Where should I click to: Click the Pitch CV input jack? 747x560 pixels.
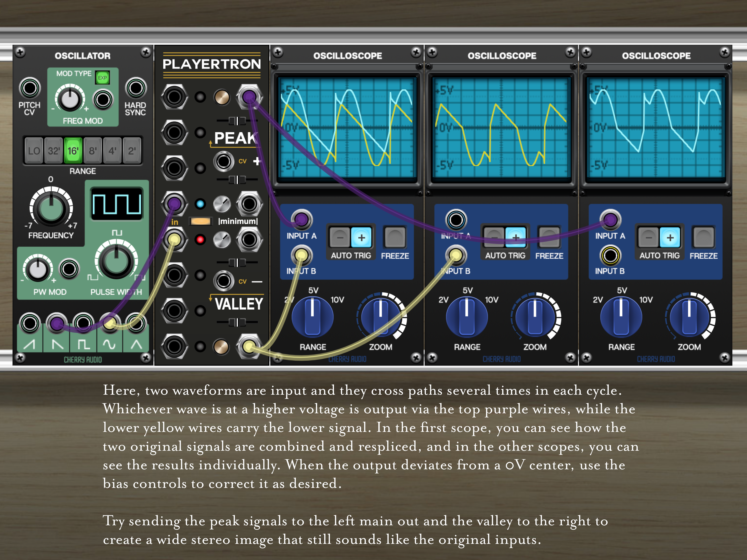(30, 88)
